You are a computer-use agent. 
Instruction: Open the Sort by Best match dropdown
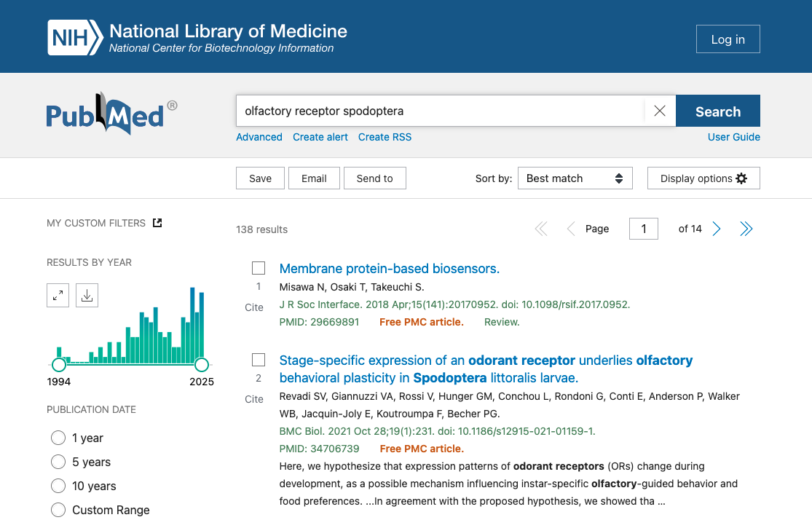point(575,178)
